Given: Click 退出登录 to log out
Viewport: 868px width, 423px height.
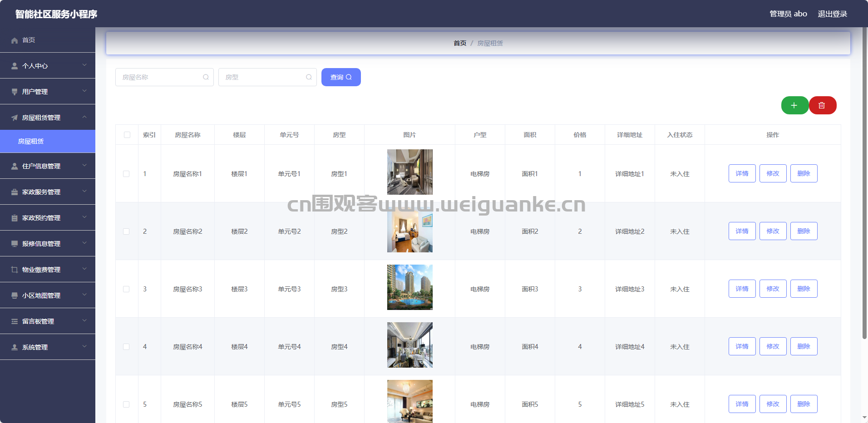Looking at the screenshot, I should point(833,14).
